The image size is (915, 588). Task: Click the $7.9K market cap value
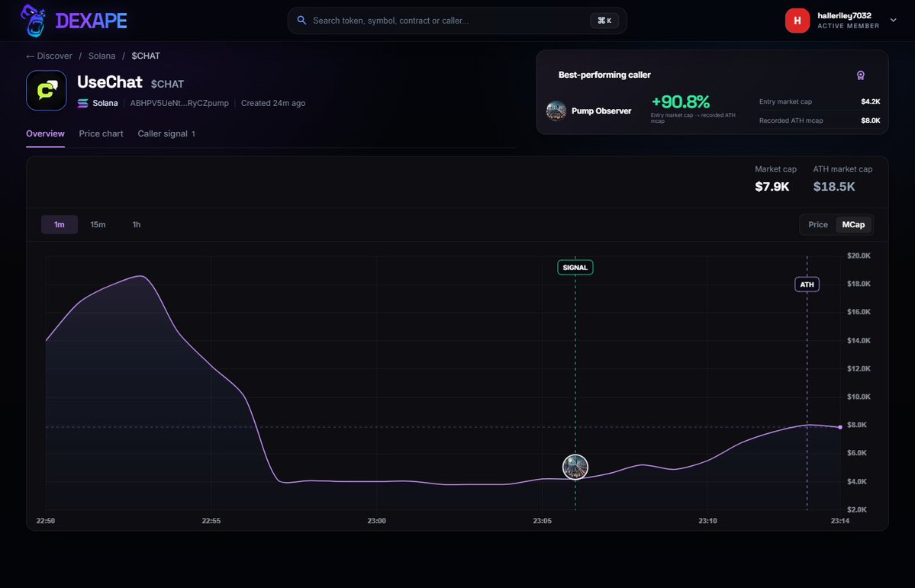(772, 187)
